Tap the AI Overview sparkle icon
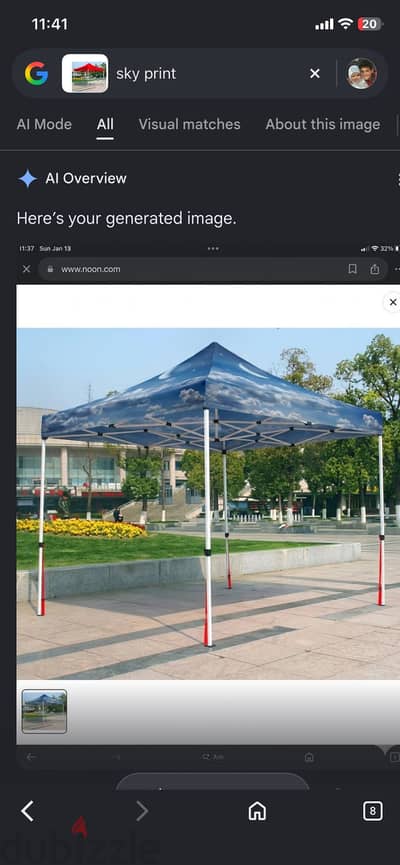 [27, 178]
